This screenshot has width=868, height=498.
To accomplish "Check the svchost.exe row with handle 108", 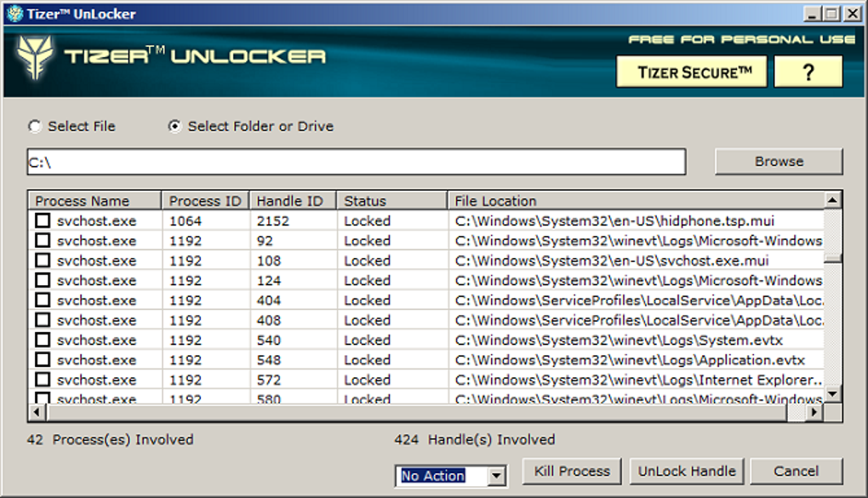I will (x=43, y=260).
